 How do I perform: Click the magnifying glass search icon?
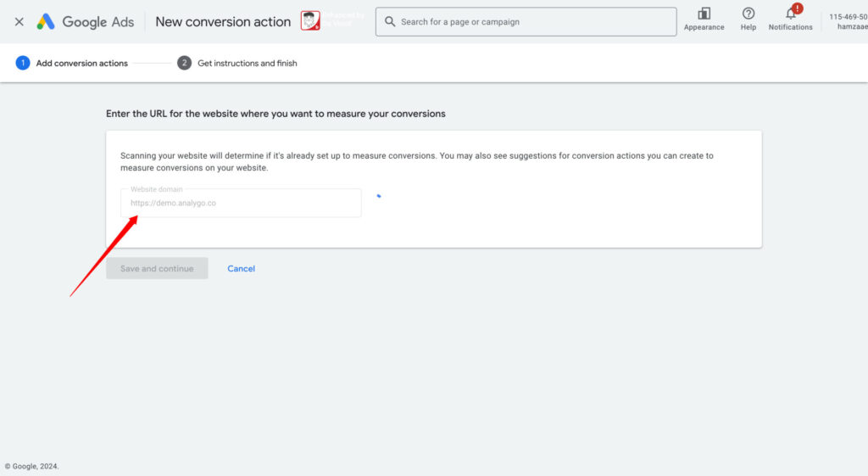[x=390, y=22]
